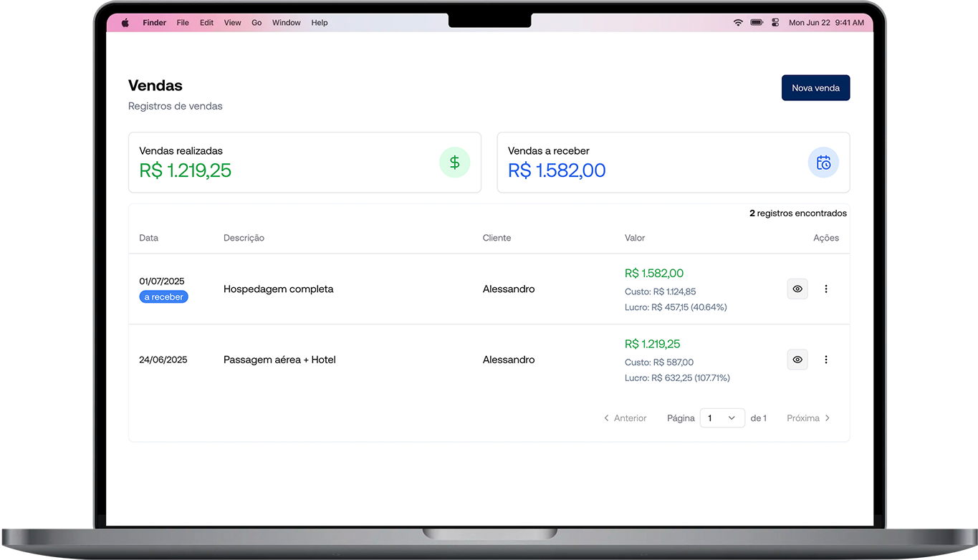Open the Window menu
Image resolution: width=978 pixels, height=560 pixels.
pyautogui.click(x=286, y=23)
